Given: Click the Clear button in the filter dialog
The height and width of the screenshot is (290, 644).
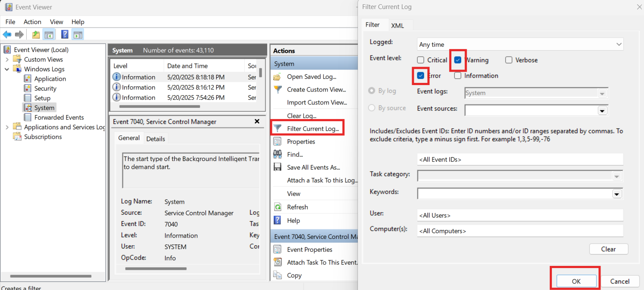Looking at the screenshot, I should 608,249.
